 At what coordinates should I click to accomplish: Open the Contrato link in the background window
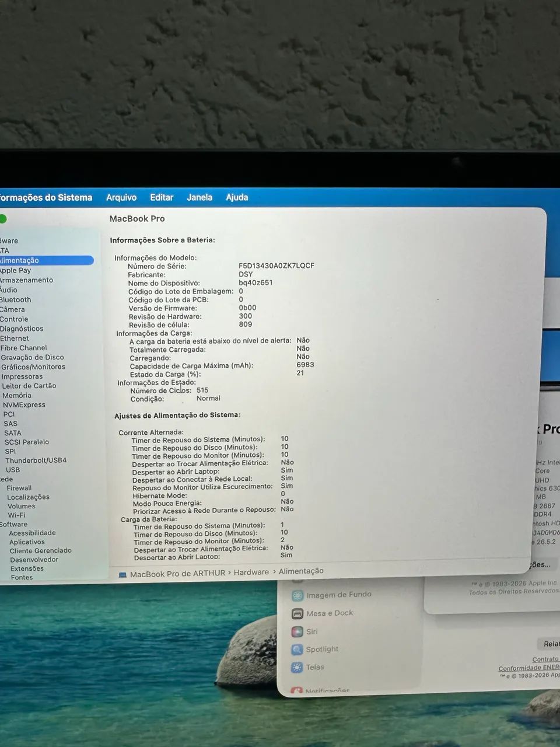(x=546, y=659)
